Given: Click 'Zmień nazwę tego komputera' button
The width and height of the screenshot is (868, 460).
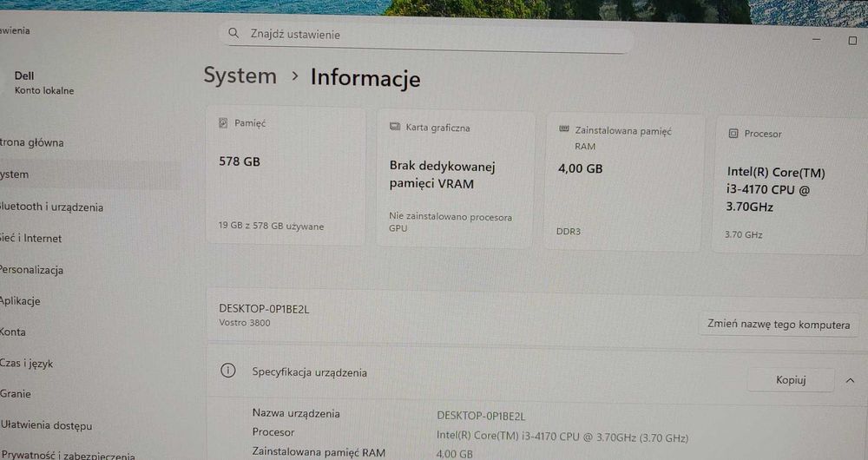Looking at the screenshot, I should point(779,325).
